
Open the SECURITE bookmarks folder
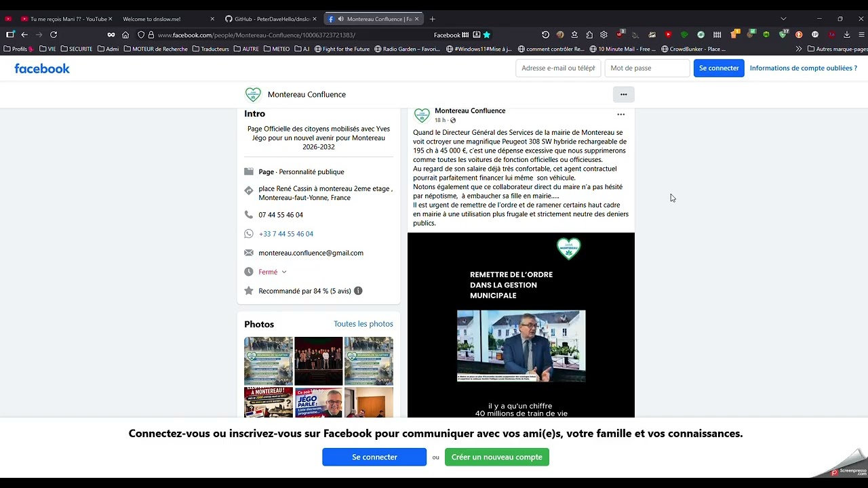[x=76, y=49]
